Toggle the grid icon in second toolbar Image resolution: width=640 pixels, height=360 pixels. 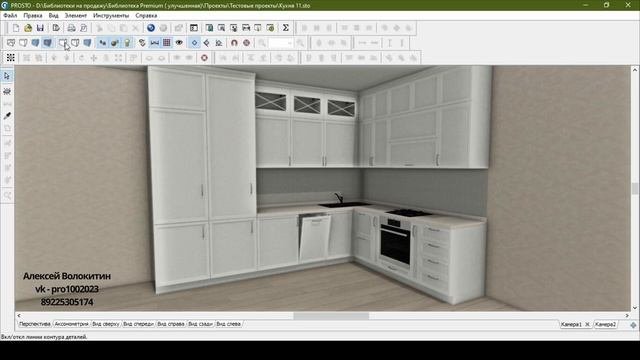point(167,42)
